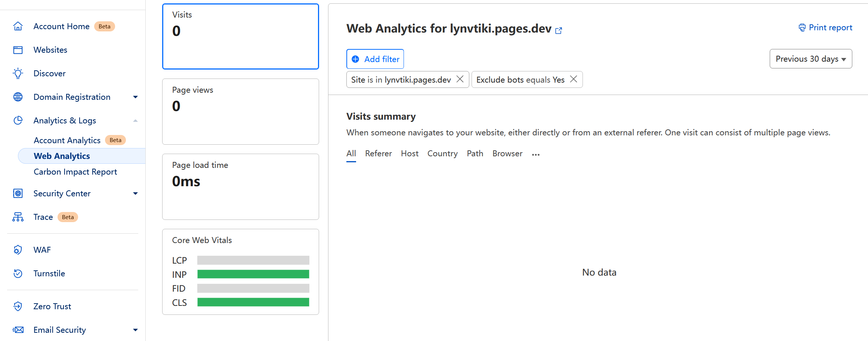Click the Print report link
The height and width of the screenshot is (341, 868).
tap(825, 27)
